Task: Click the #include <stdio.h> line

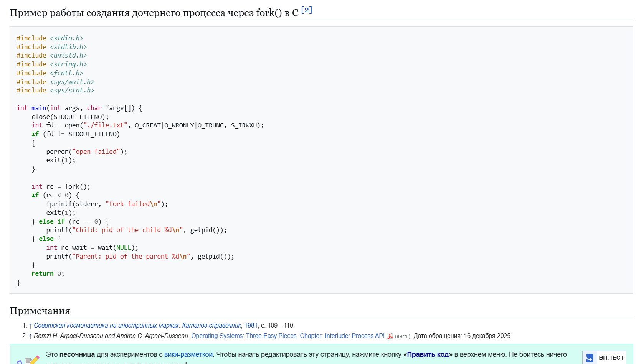Action: tap(50, 38)
